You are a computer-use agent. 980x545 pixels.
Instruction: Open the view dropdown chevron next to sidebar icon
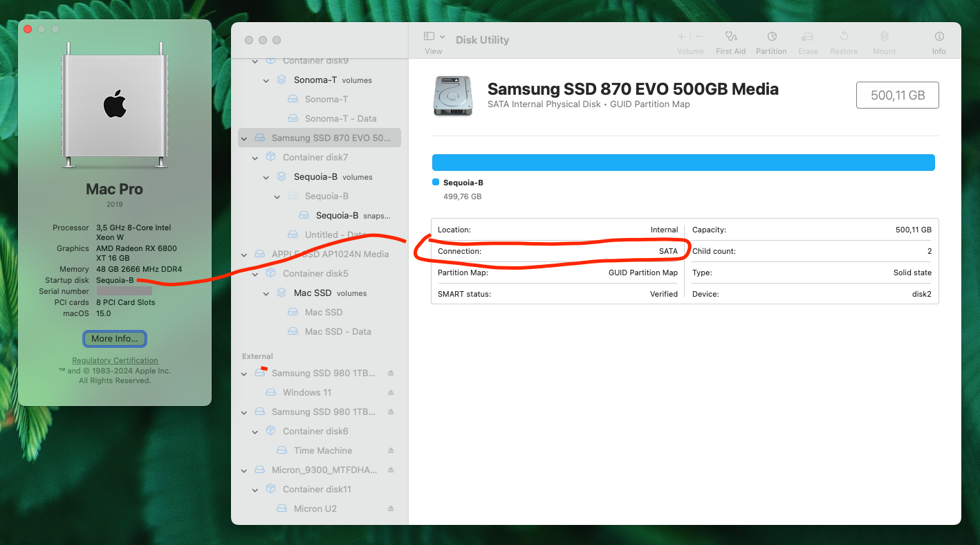point(443,37)
